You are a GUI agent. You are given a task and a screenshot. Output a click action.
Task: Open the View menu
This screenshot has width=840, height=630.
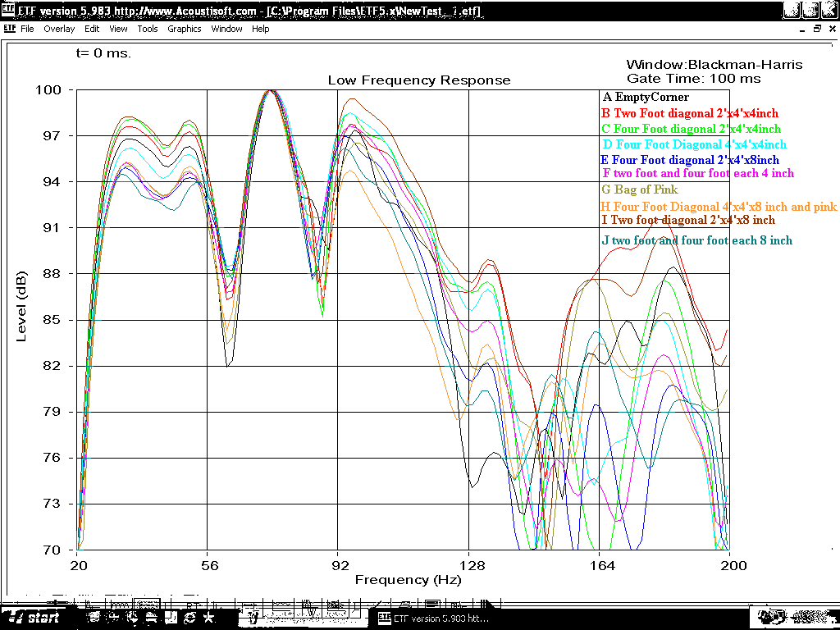118,29
